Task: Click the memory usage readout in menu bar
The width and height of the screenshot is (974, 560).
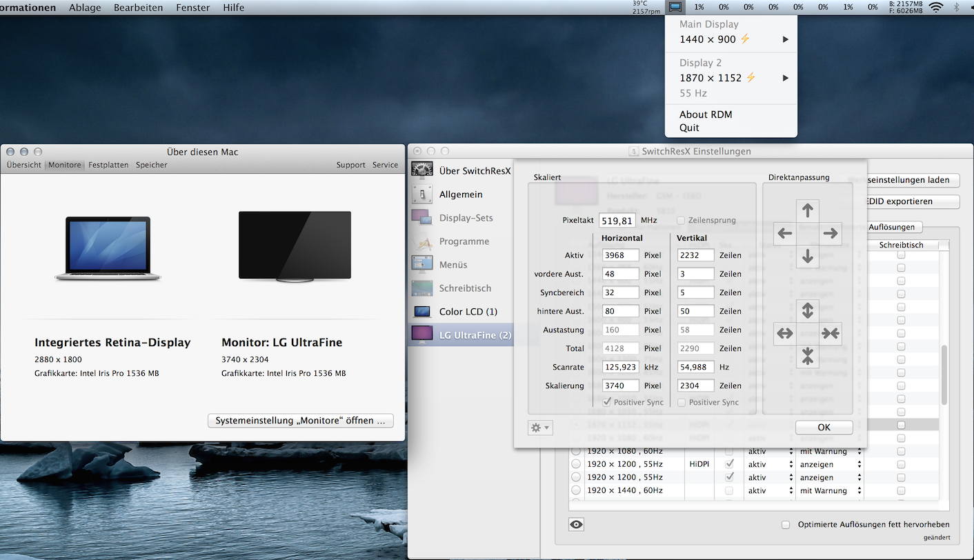Action: coord(905,8)
